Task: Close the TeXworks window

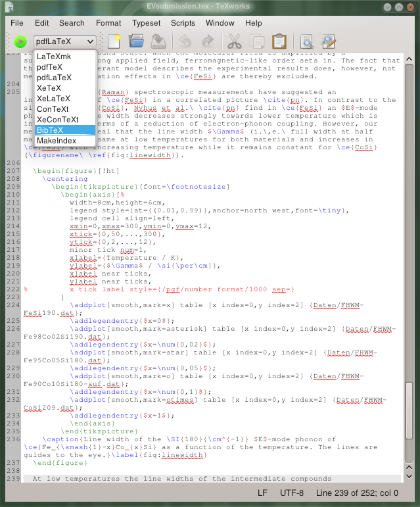Action: pos(410,7)
